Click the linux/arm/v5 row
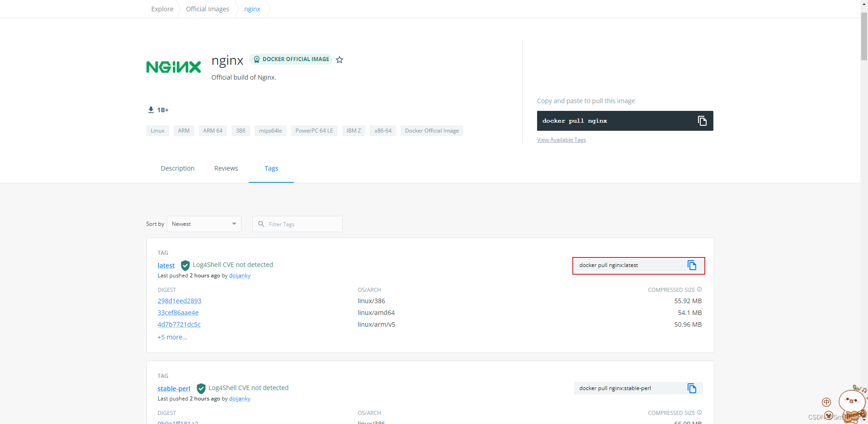This screenshot has width=868, height=424. (377, 324)
